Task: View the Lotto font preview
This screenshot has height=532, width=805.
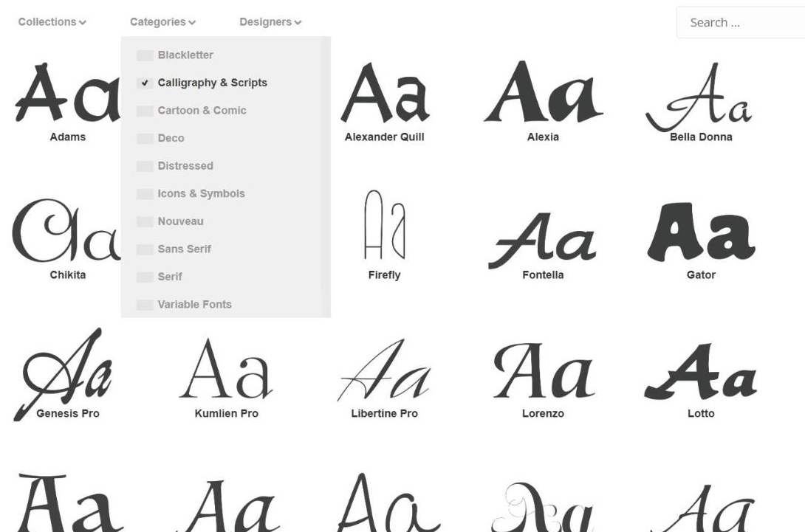Action: click(700, 371)
